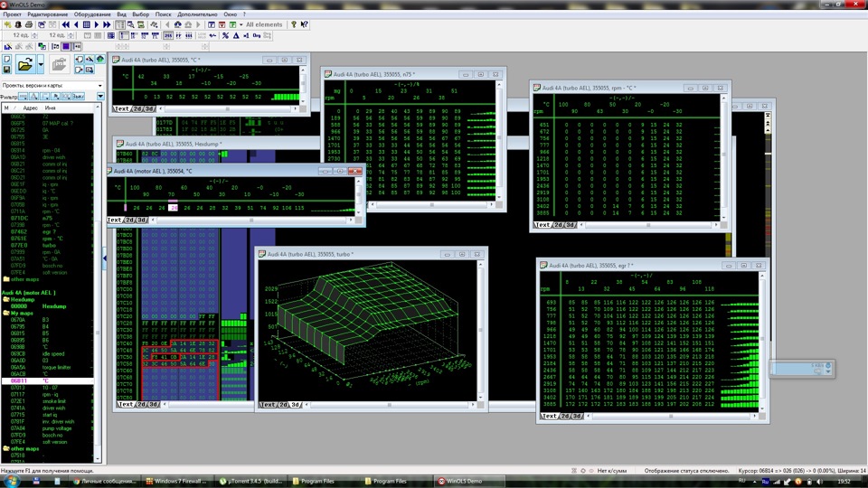
Task: Open the Поиск menu
Action: pos(163,14)
